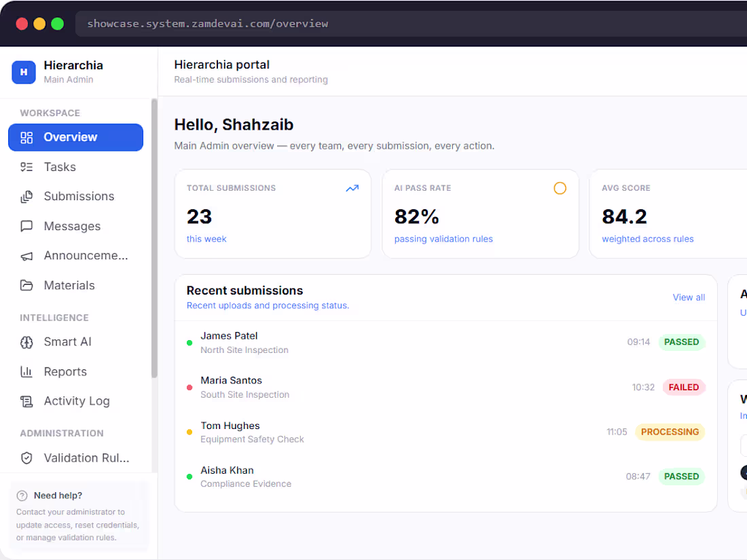
Task: Click the Messages chat bubble icon
Action: point(26,226)
